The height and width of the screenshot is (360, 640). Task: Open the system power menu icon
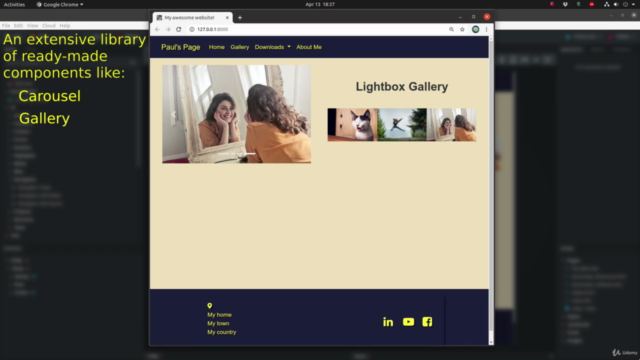(x=625, y=4)
